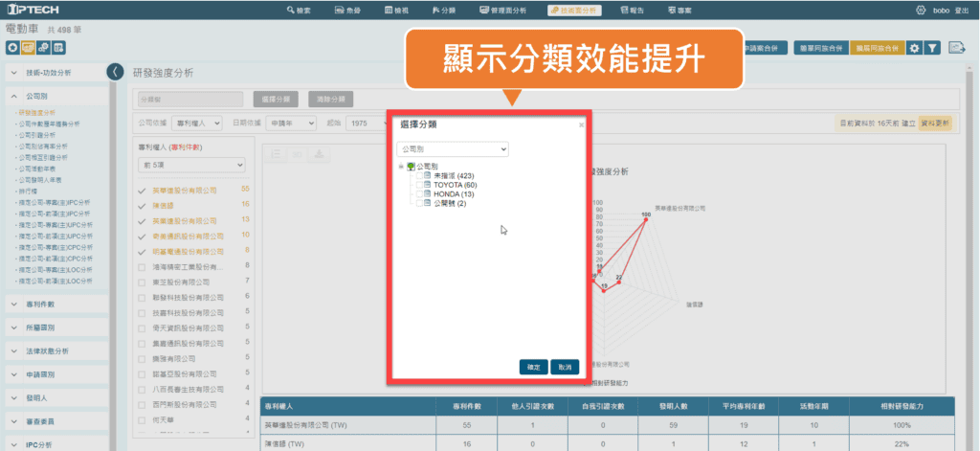Close the 選擇分類 dialog with X
This screenshot has width=980, height=451.
(581, 124)
